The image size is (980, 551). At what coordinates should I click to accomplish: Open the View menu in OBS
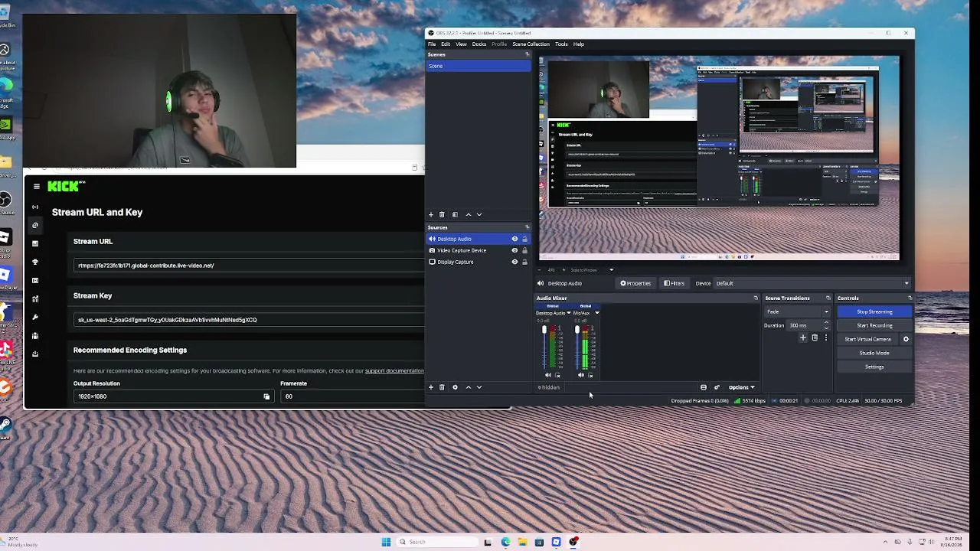coord(461,44)
